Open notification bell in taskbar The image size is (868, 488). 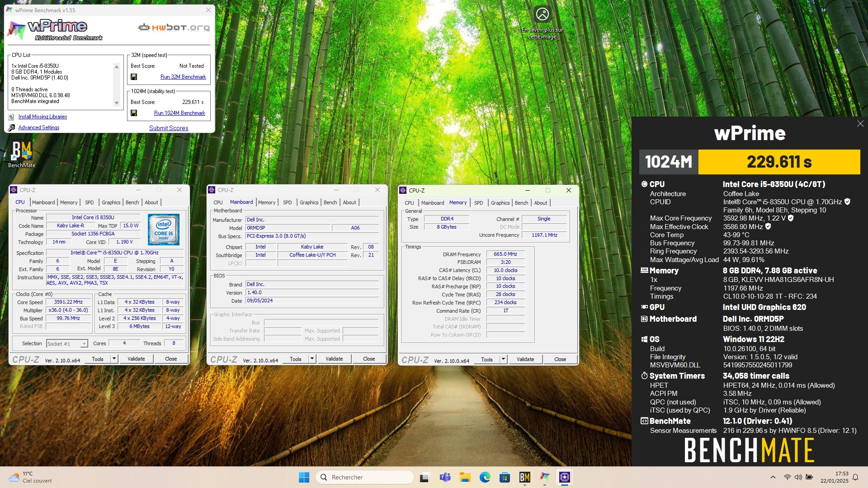coord(855,477)
